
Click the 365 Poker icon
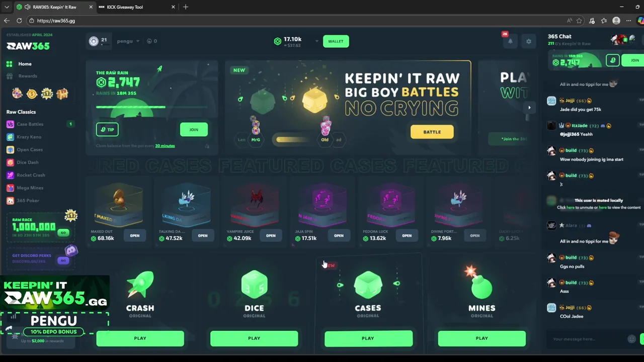pyautogui.click(x=10, y=201)
